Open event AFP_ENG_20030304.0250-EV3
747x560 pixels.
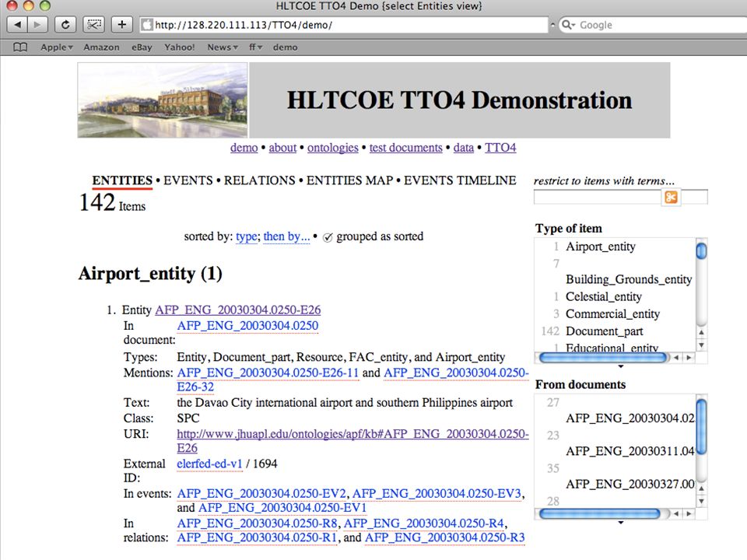click(437, 494)
